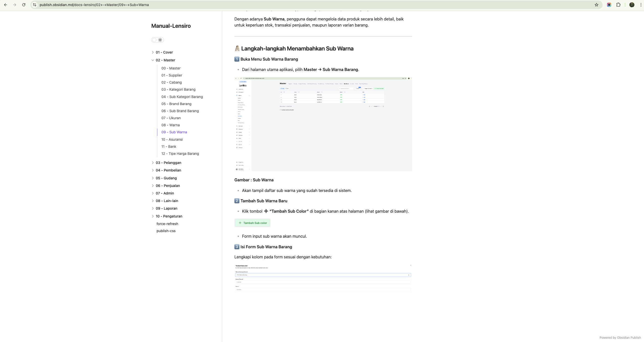Expand the 09 - Laporan section

pos(153,208)
